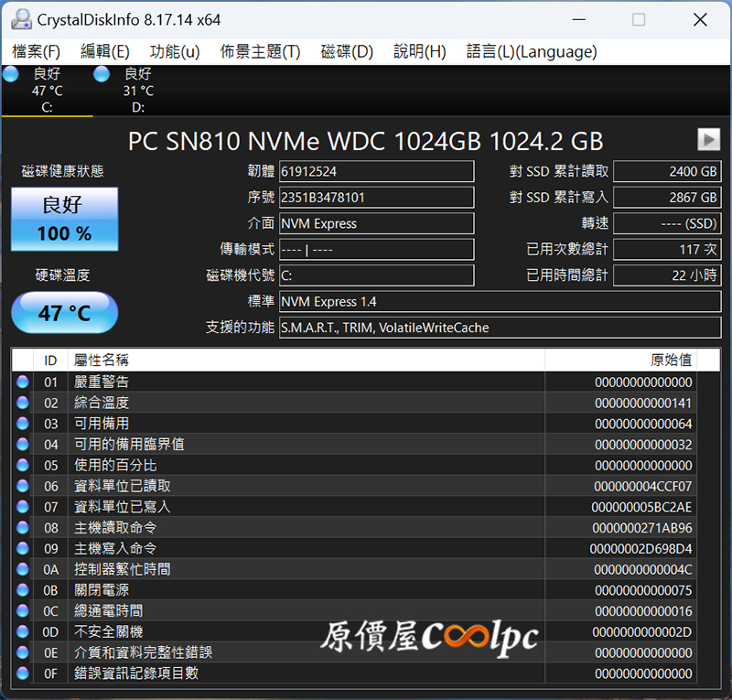Click the 轉速 rotation rate field

click(x=667, y=223)
